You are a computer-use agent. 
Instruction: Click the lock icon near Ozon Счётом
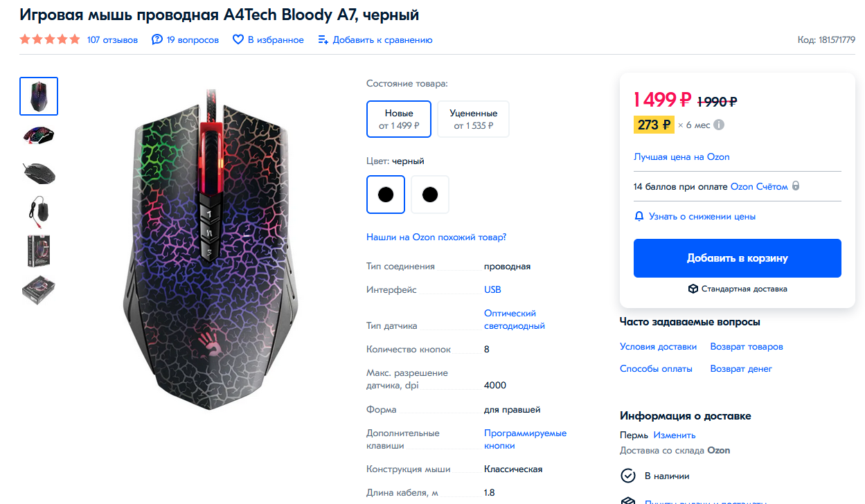pos(796,186)
